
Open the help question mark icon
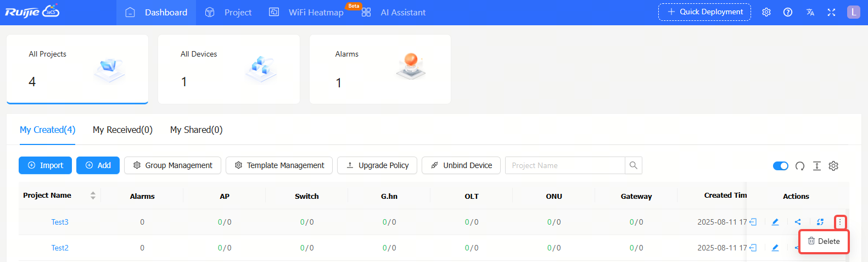(788, 12)
